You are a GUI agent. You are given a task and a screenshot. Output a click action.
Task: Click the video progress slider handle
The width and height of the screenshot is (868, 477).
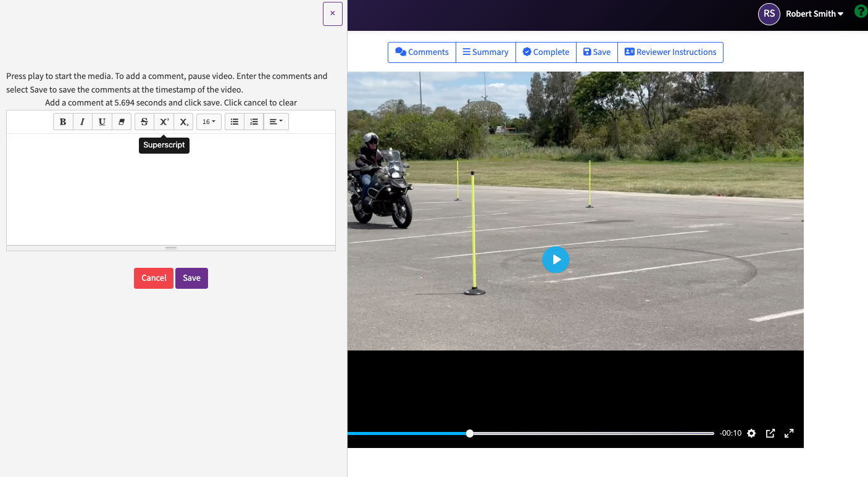[x=470, y=434]
